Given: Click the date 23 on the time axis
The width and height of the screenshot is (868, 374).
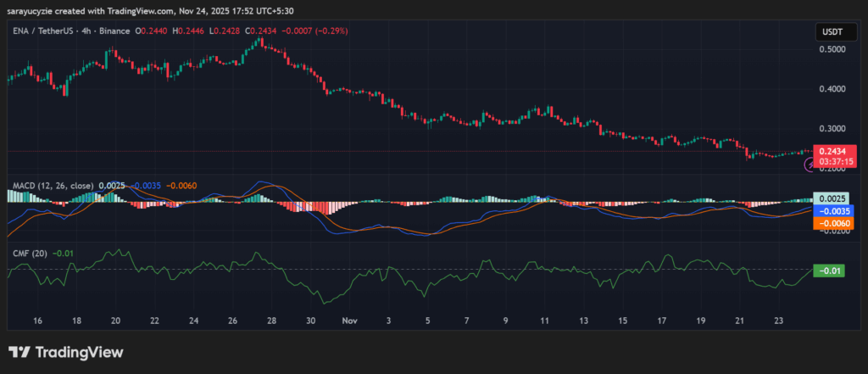Looking at the screenshot, I should coord(779,321).
